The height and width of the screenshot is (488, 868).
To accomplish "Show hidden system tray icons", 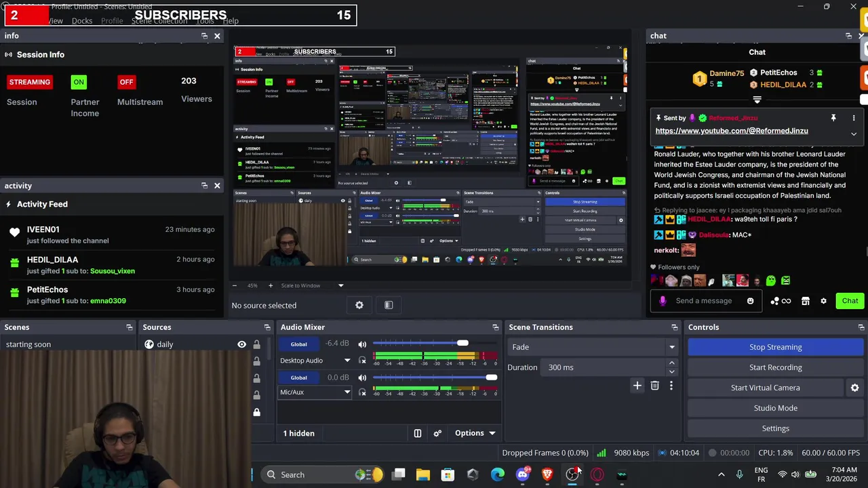I will tap(721, 474).
